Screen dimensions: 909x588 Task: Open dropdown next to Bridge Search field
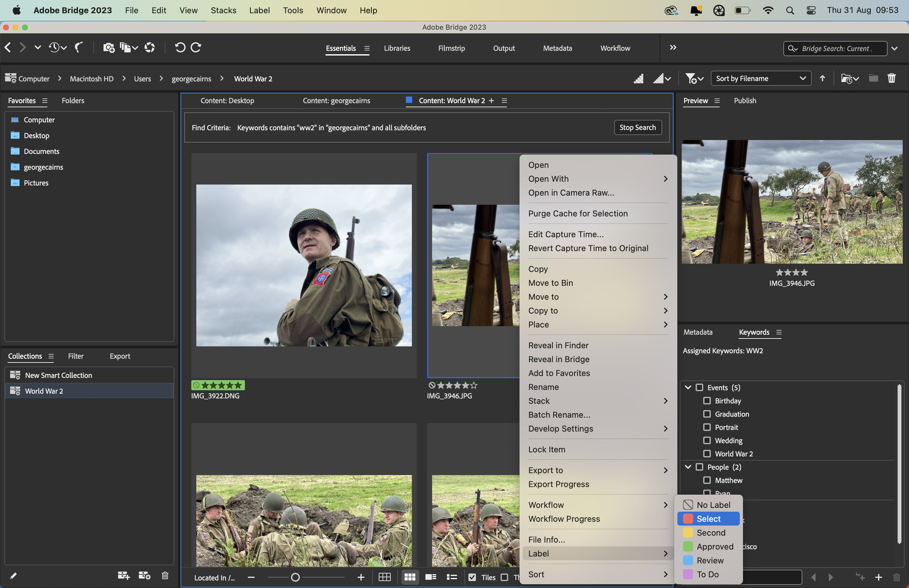click(x=894, y=49)
